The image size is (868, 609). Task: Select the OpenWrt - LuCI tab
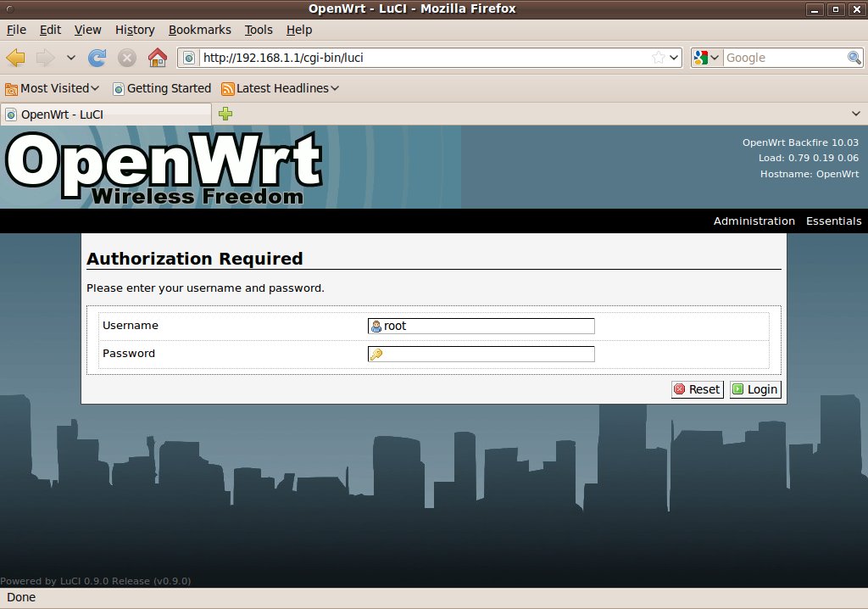point(106,114)
